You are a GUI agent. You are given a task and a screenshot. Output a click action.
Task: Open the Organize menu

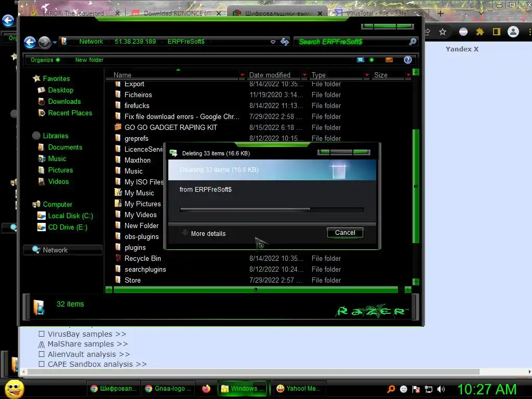(45, 60)
